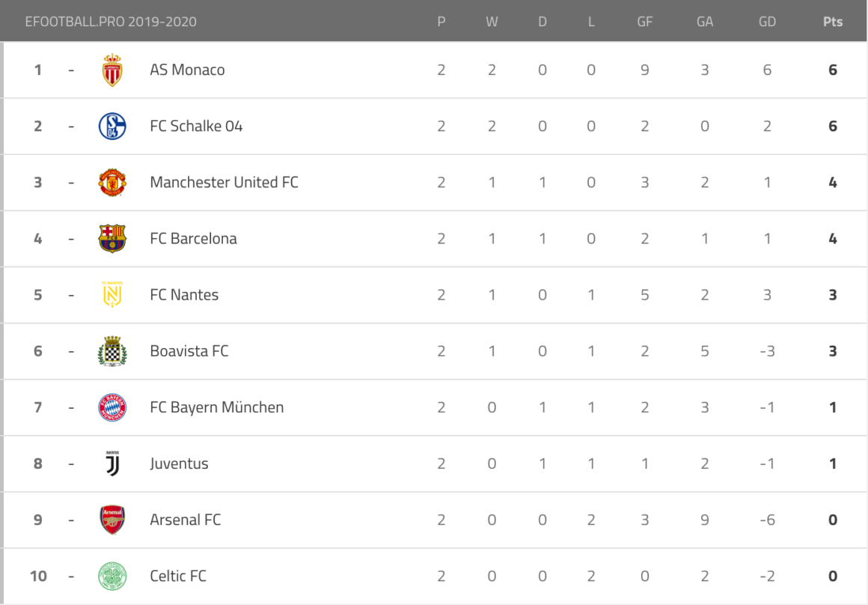Click the Manchester United crest icon
Screen dimensions: 868x605
(112, 183)
